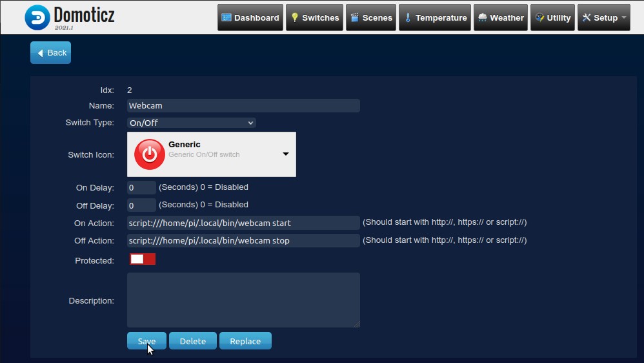The image size is (644, 363).
Task: Go to the Switches tab
Action: tap(314, 17)
